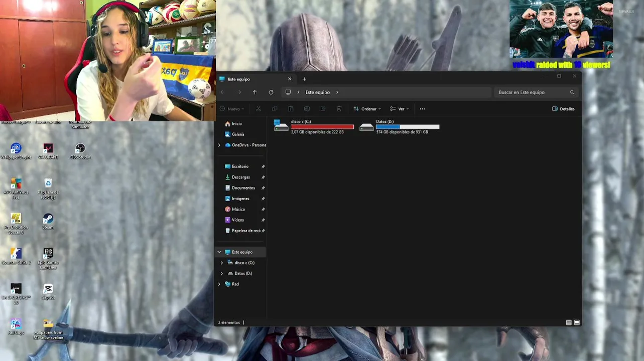Open CapCut desktop shortcut
This screenshot has height=361, width=644.
coord(48,291)
